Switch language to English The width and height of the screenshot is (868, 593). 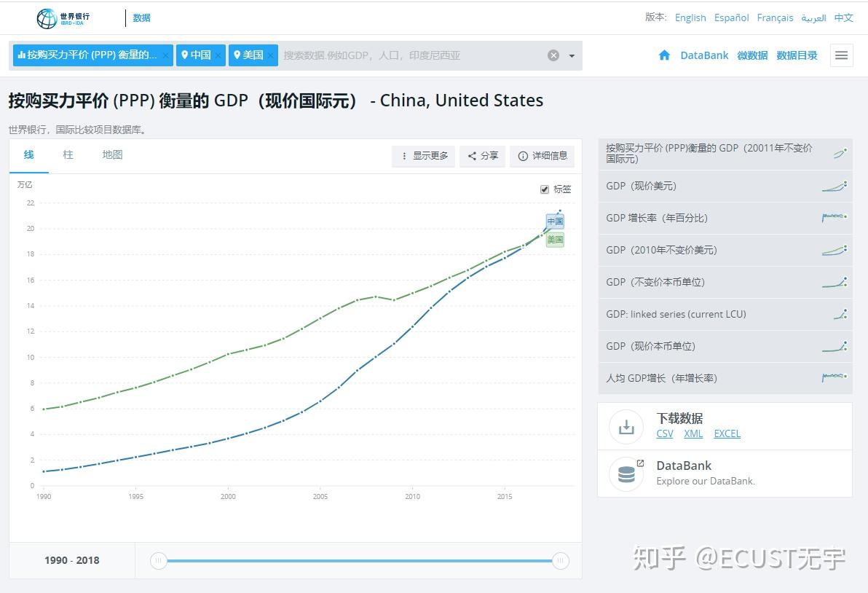(690, 17)
